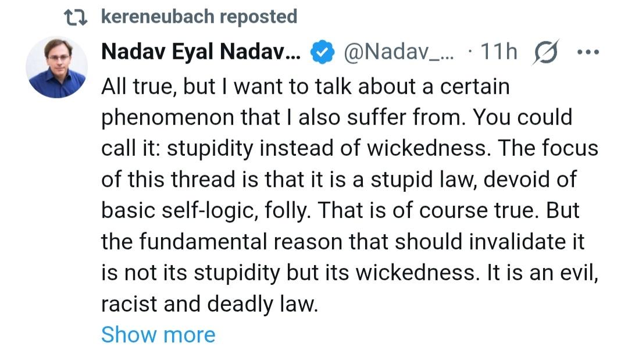Image resolution: width=628 pixels, height=364 pixels.
Task: Click the blue verified badge
Action: [323, 53]
